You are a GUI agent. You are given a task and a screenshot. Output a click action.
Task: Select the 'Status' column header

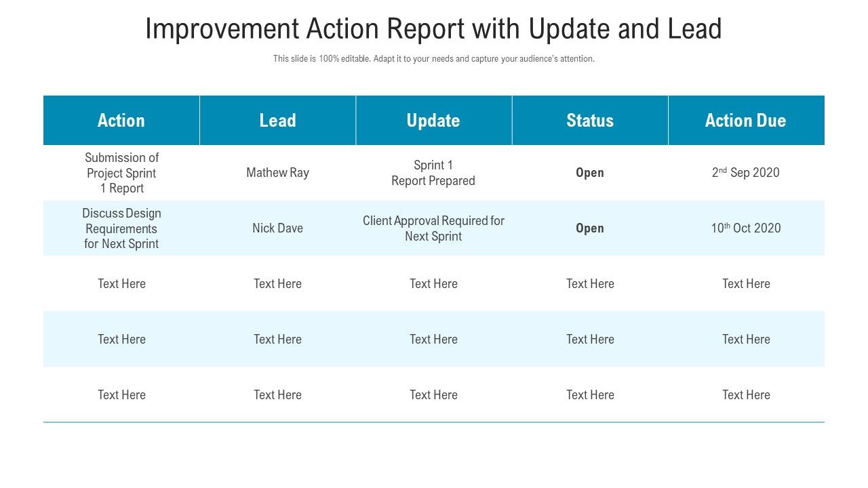coord(590,120)
